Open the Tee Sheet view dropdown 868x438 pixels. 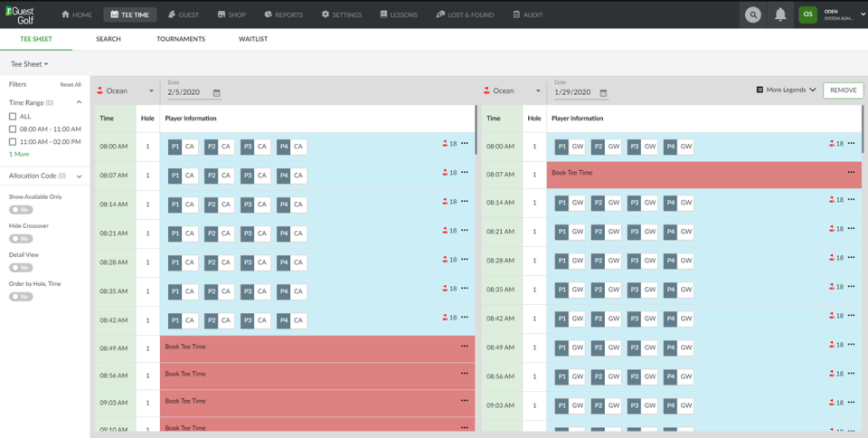pyautogui.click(x=29, y=64)
